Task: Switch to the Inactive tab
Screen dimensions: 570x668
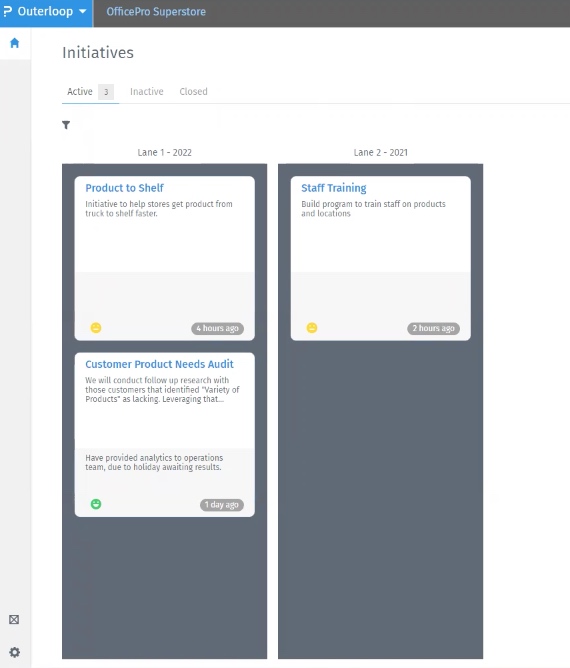Action: tap(147, 92)
